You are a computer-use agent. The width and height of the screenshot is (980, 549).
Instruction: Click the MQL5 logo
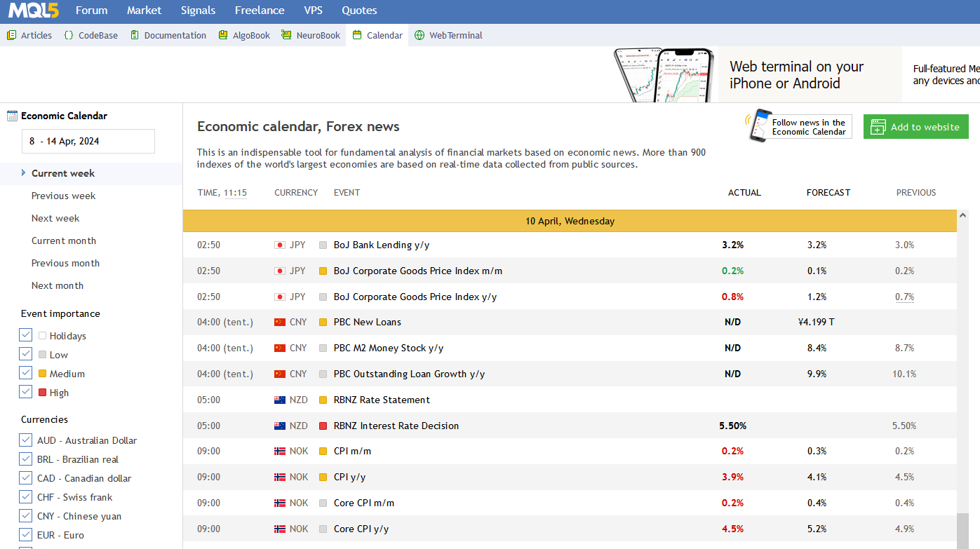(x=34, y=11)
